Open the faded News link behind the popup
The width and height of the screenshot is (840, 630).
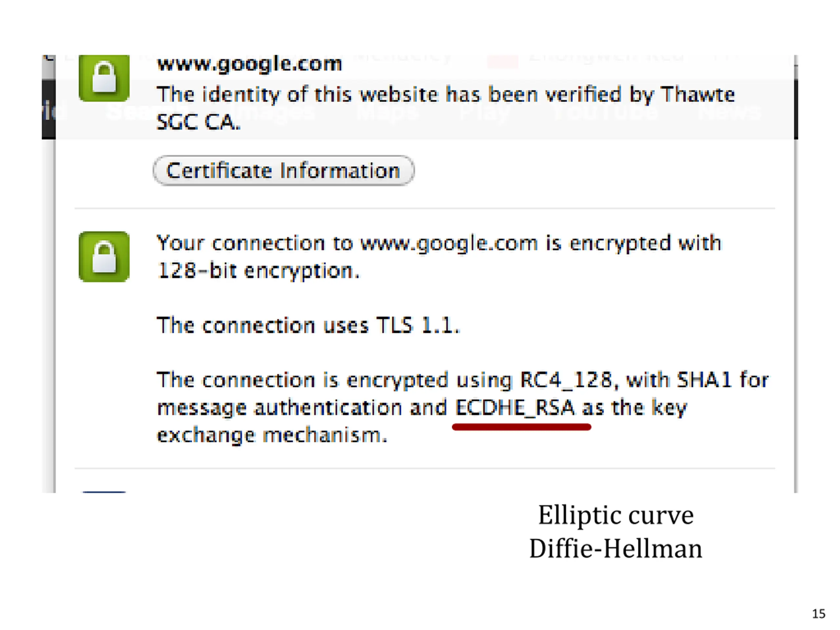point(729,111)
